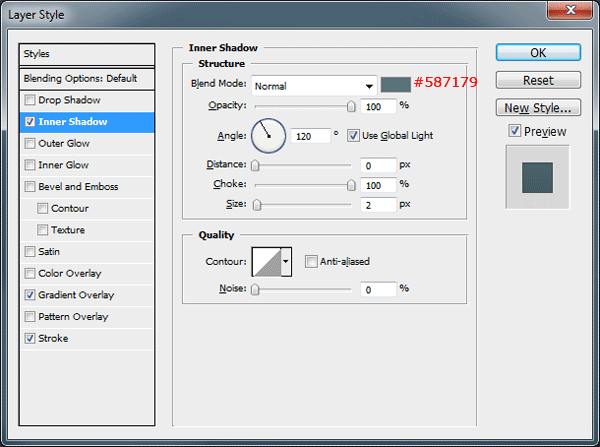Click the Angle value field
600x447 pixels.
coord(310,136)
